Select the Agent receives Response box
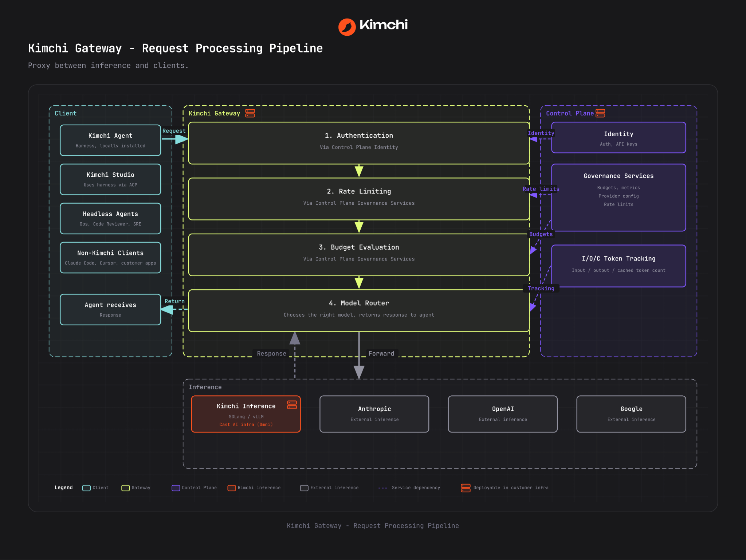This screenshot has width=746, height=560. pyautogui.click(x=110, y=309)
